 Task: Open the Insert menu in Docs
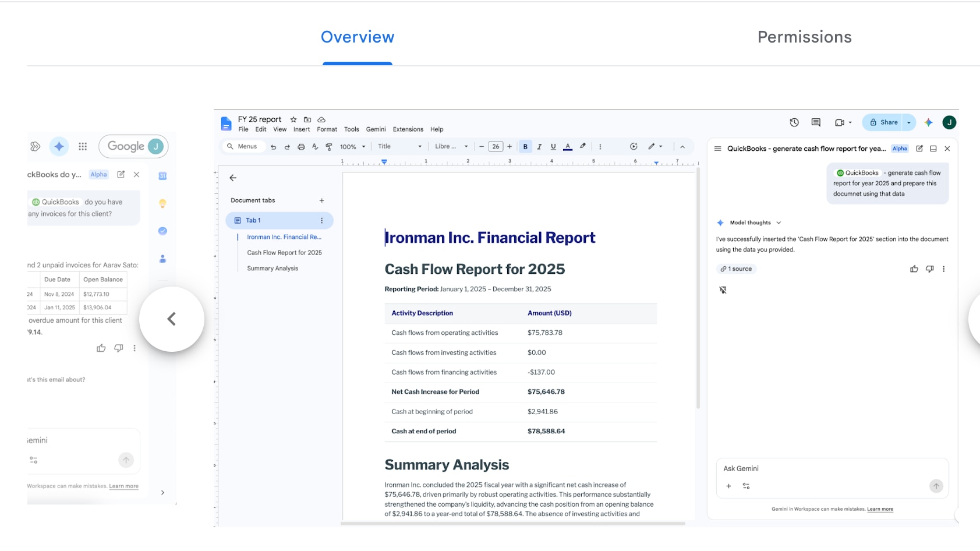click(x=302, y=129)
